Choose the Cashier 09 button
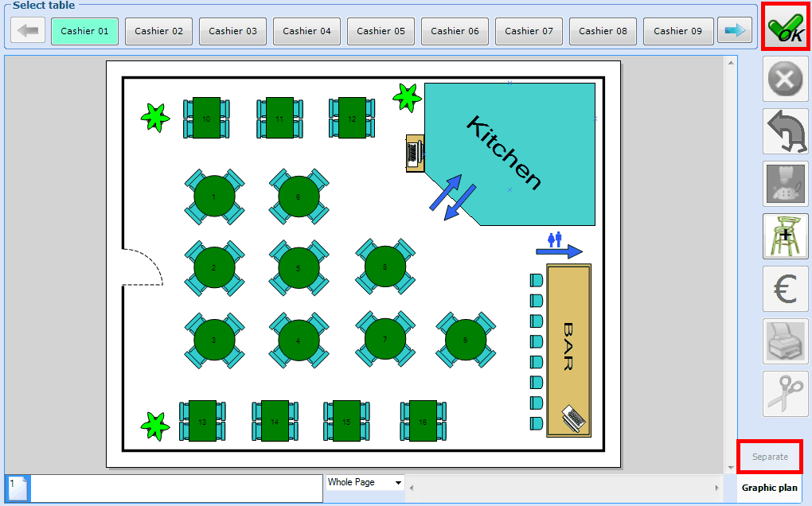 click(677, 31)
